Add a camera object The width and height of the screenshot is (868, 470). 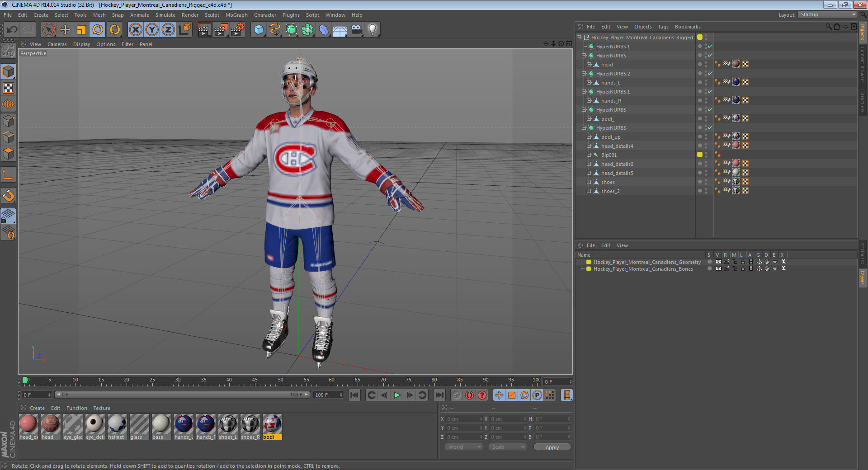click(x=356, y=30)
